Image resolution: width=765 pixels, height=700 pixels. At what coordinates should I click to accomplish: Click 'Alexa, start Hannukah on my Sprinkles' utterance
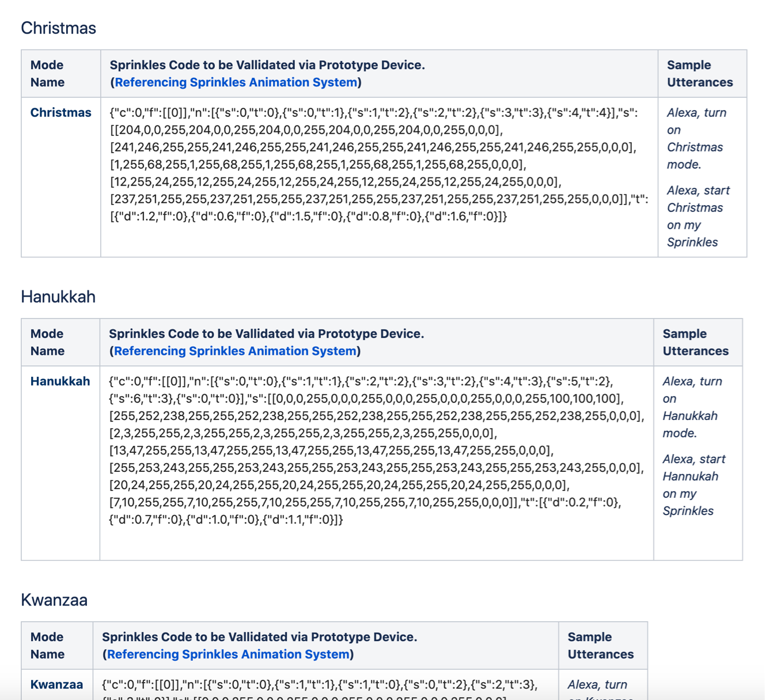click(x=694, y=485)
